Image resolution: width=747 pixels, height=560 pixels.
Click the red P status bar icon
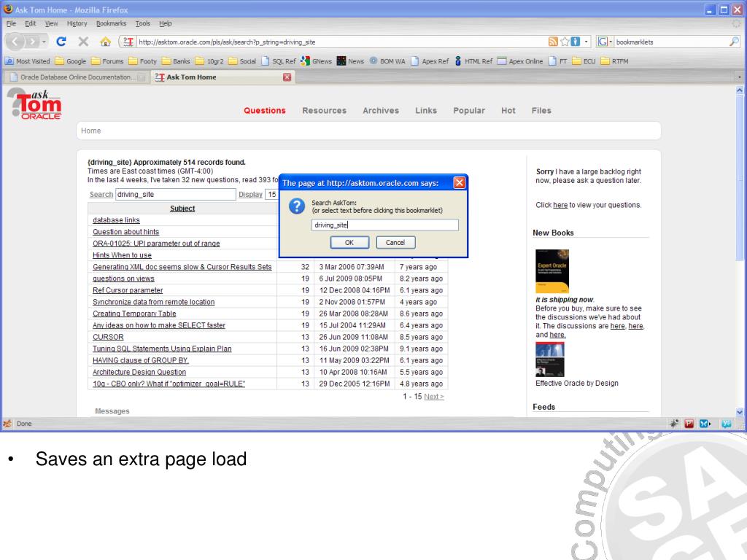(x=689, y=424)
